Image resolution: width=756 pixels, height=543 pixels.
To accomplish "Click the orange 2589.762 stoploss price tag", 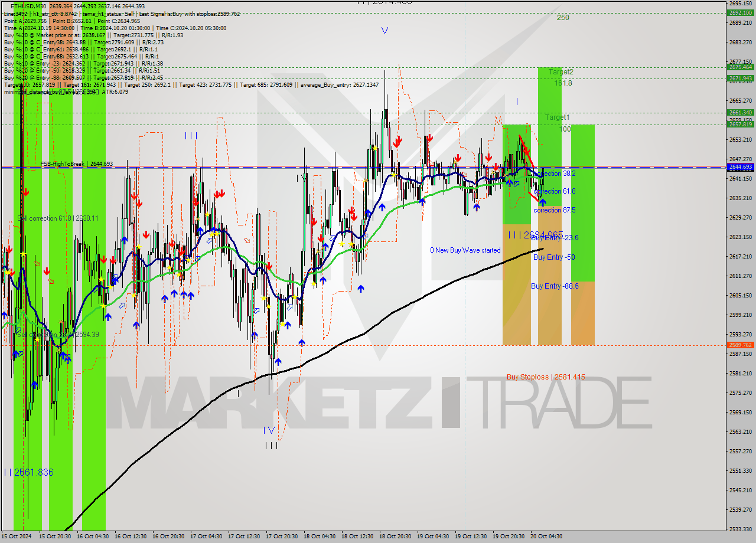I will point(740,345).
